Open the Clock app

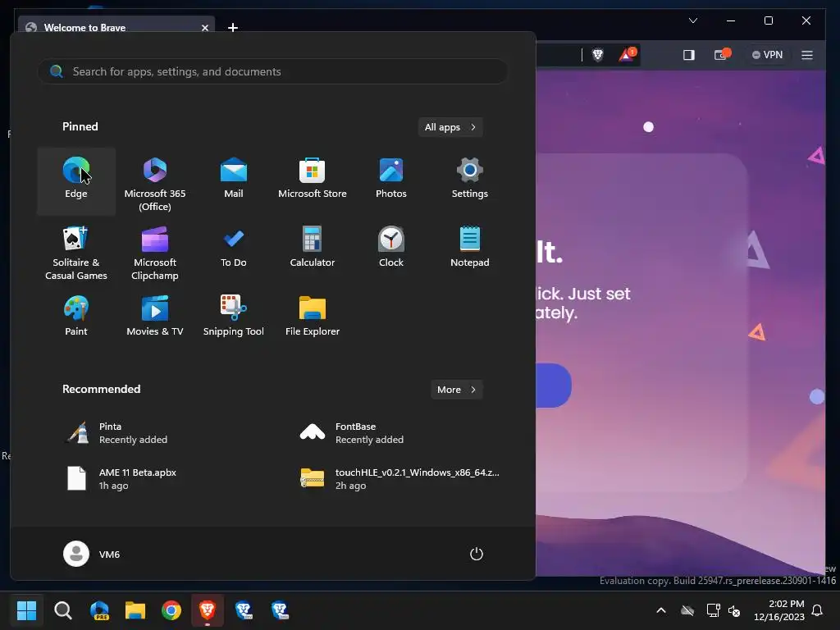[391, 249]
